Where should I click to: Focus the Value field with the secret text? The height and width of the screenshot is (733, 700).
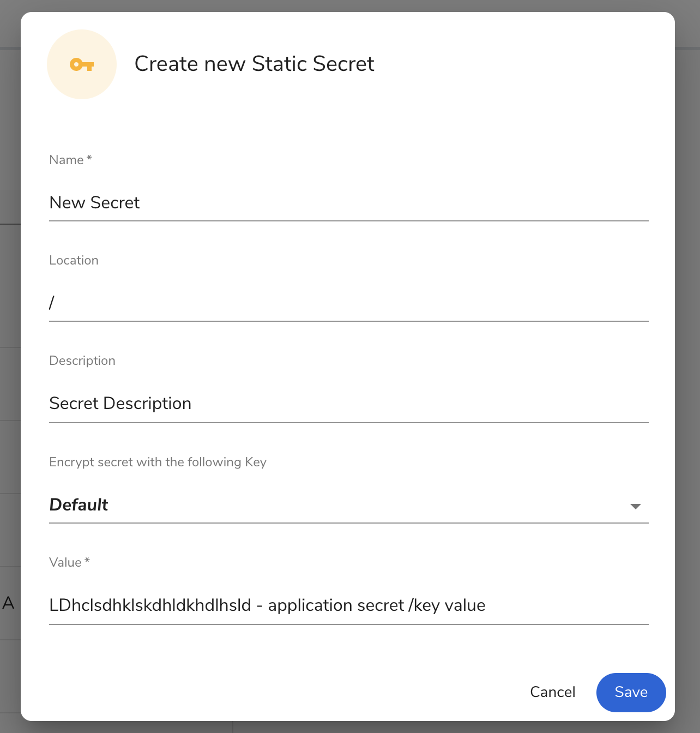point(349,605)
